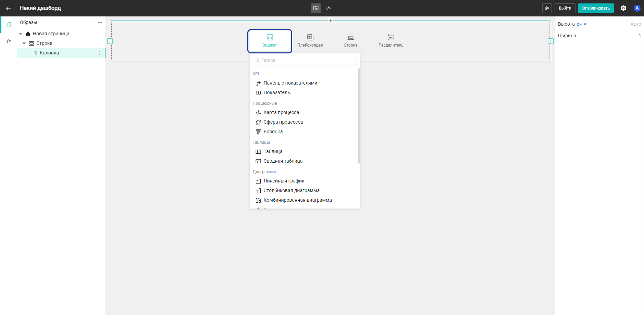Switch to layout editor view icon
The image size is (644, 315).
pyautogui.click(x=316, y=8)
